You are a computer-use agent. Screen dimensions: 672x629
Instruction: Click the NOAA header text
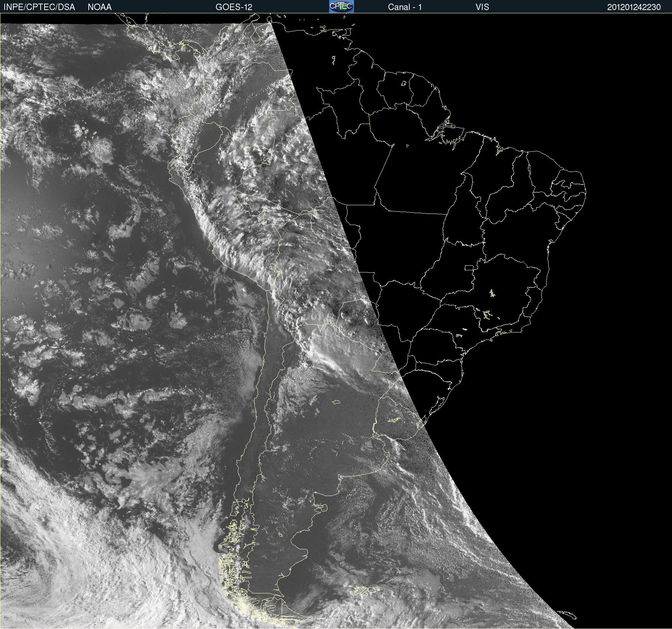click(x=100, y=7)
